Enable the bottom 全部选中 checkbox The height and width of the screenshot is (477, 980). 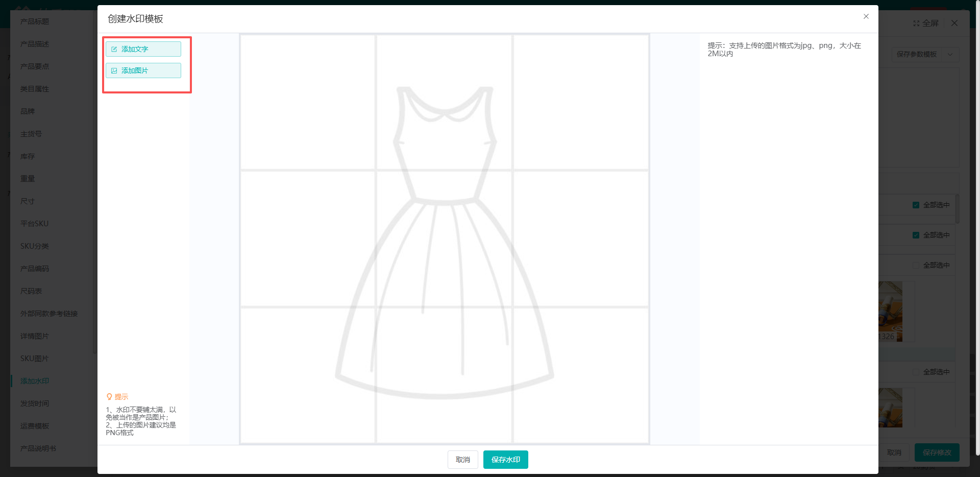[x=916, y=372]
